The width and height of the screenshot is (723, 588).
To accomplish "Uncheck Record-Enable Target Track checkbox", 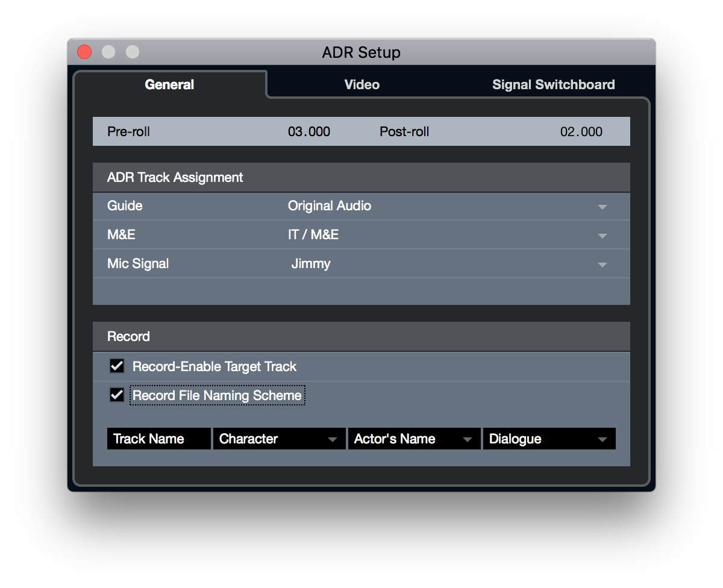I will tap(117, 366).
